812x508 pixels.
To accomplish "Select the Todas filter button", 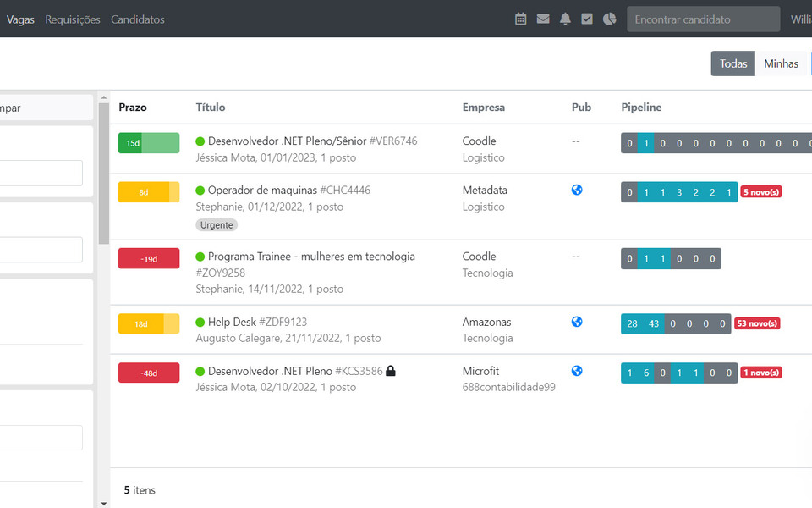I will (732, 63).
